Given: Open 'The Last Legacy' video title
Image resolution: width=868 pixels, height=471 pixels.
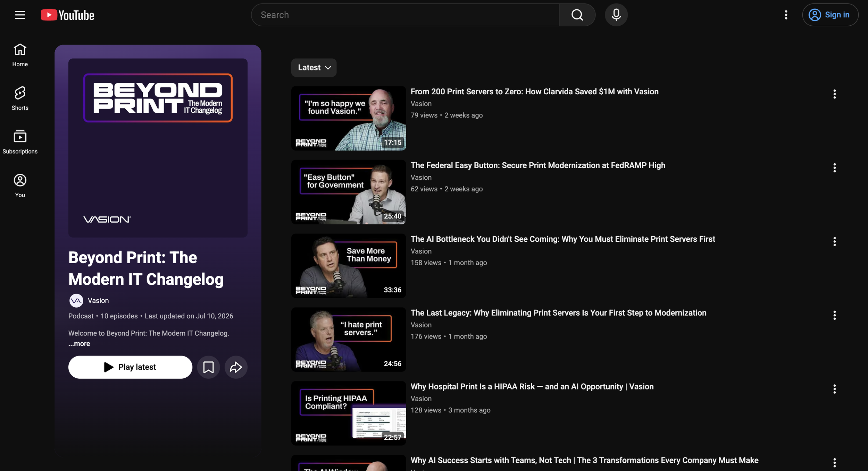Looking at the screenshot, I should pos(559,313).
